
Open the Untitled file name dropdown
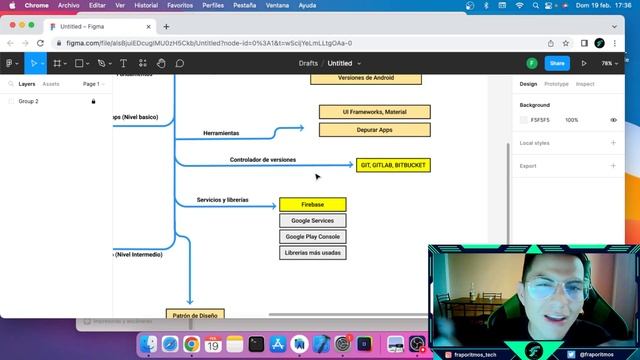point(359,64)
